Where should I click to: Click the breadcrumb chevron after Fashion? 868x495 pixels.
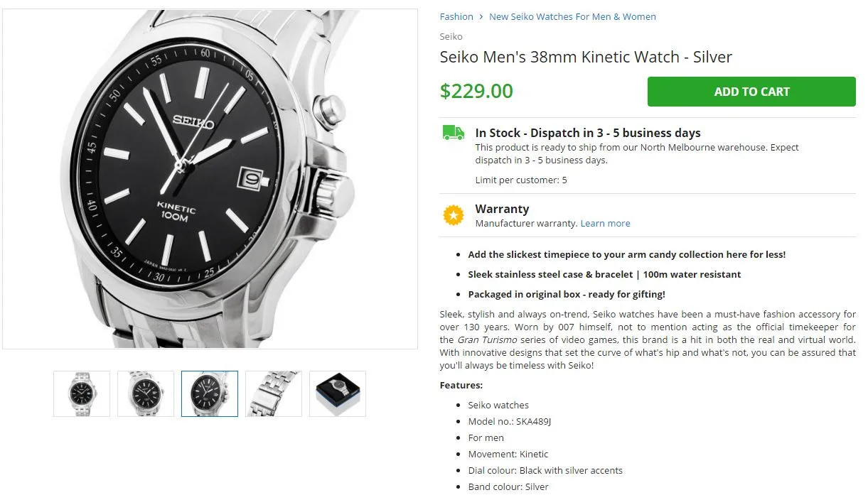[x=481, y=17]
